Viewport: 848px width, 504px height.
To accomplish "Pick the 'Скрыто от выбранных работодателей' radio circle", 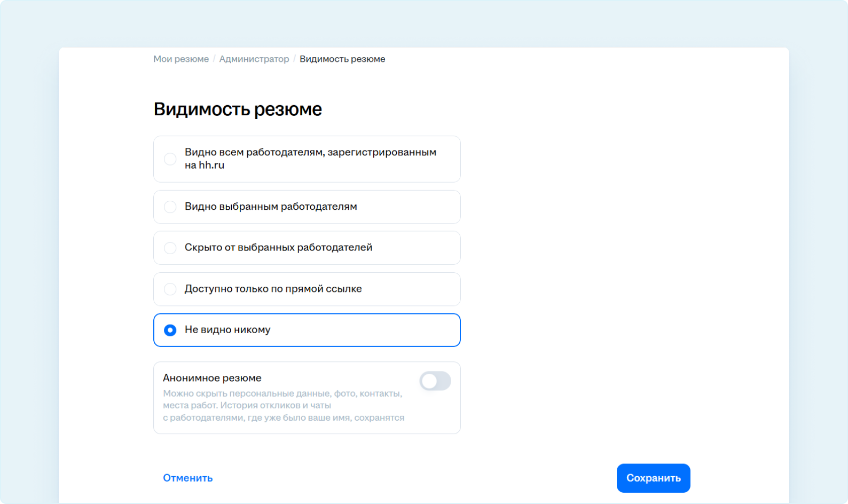I will click(x=170, y=248).
